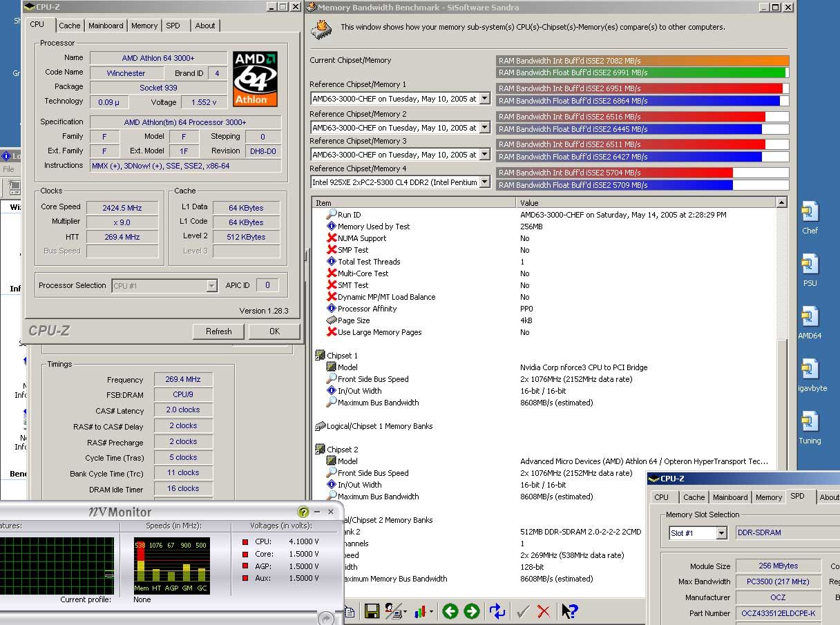The height and width of the screenshot is (625, 840).
Task: Click the floppy disk save icon in Sandra
Action: (x=372, y=611)
